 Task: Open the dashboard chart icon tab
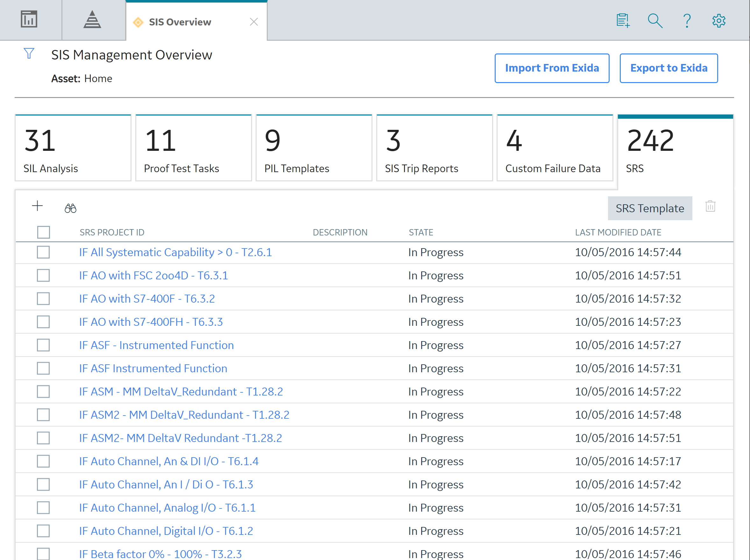[29, 19]
